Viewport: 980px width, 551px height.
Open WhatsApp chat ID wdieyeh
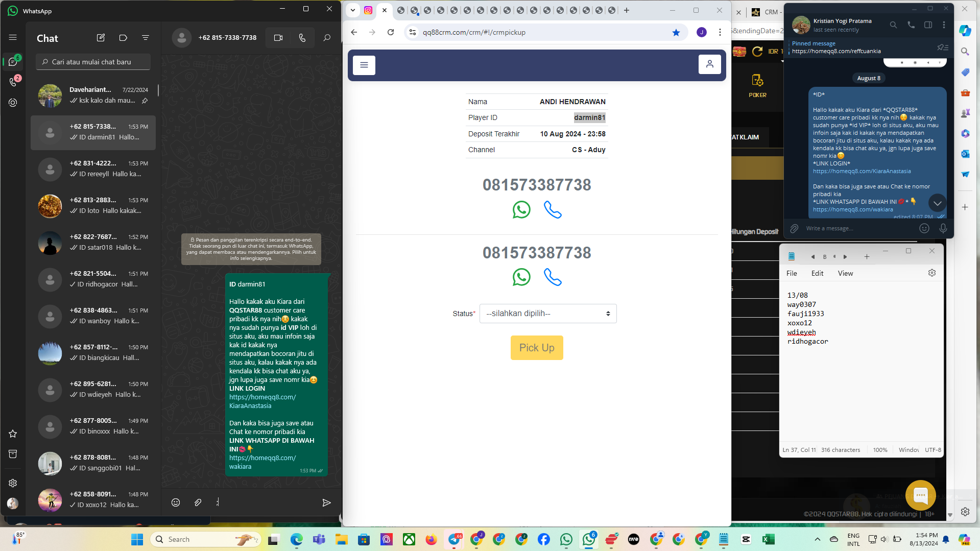click(x=93, y=390)
